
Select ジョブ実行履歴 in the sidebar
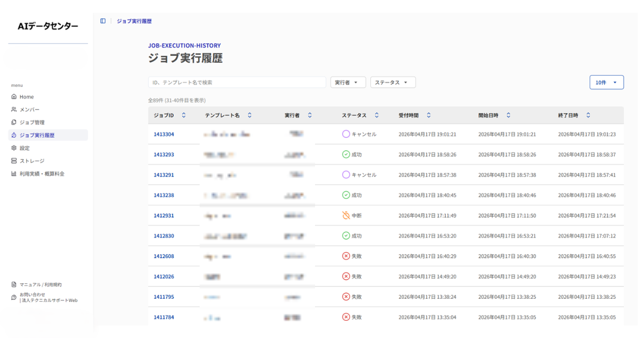(48, 135)
